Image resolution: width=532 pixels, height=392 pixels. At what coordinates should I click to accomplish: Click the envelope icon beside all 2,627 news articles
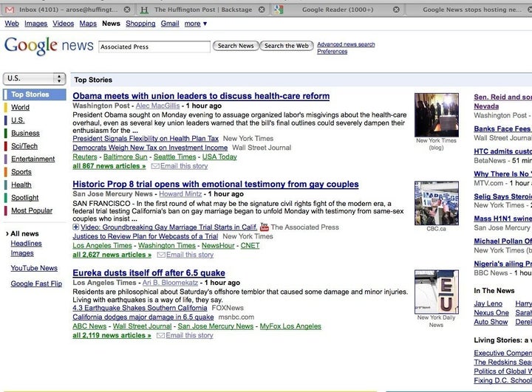click(161, 255)
